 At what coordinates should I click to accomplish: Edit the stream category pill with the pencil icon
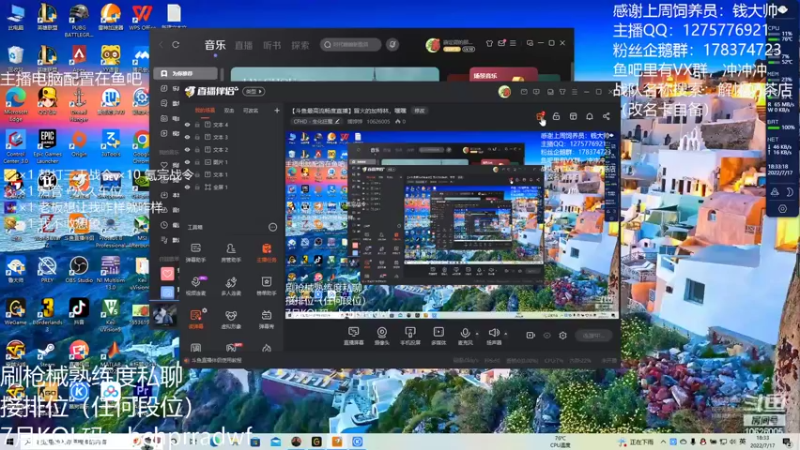coord(316,121)
